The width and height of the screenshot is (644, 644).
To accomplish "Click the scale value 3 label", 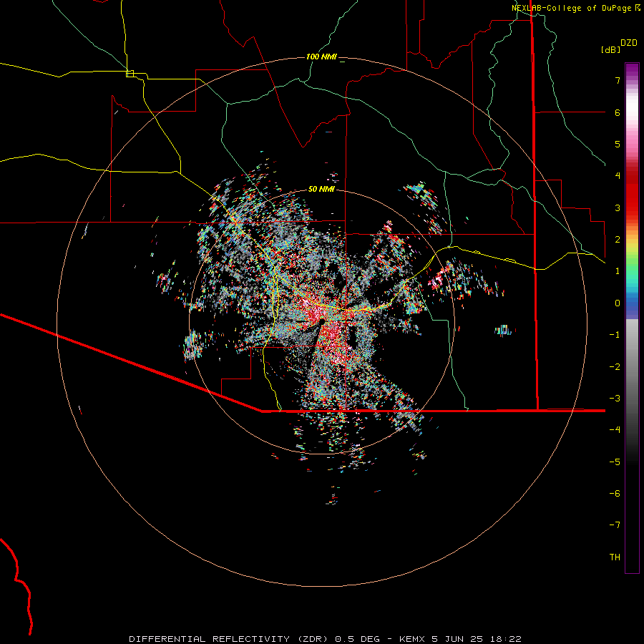I will [x=618, y=208].
